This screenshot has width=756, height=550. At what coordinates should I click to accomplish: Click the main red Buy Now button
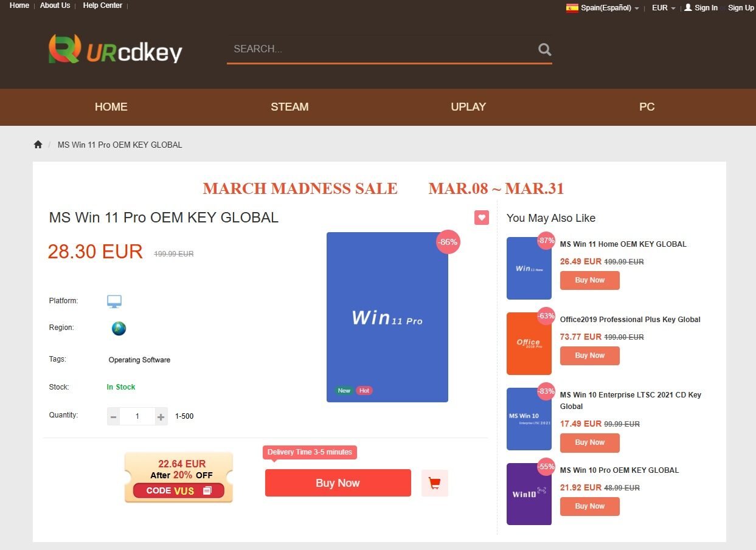[338, 483]
